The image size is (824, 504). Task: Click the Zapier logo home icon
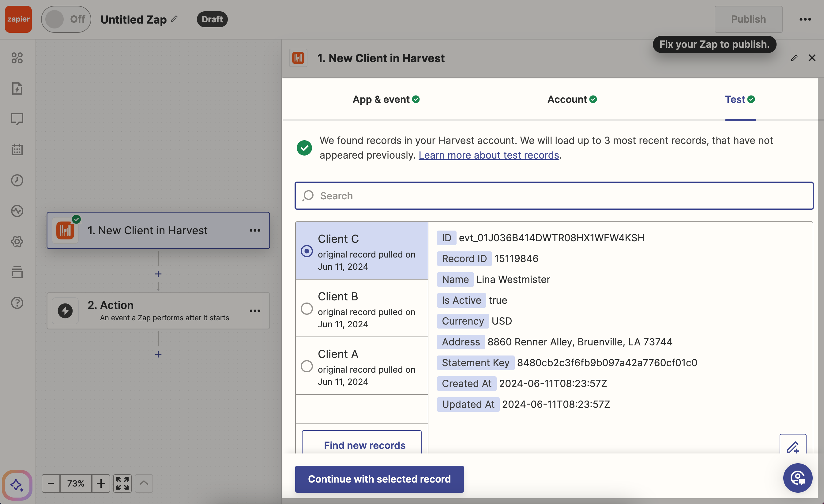[18, 19]
